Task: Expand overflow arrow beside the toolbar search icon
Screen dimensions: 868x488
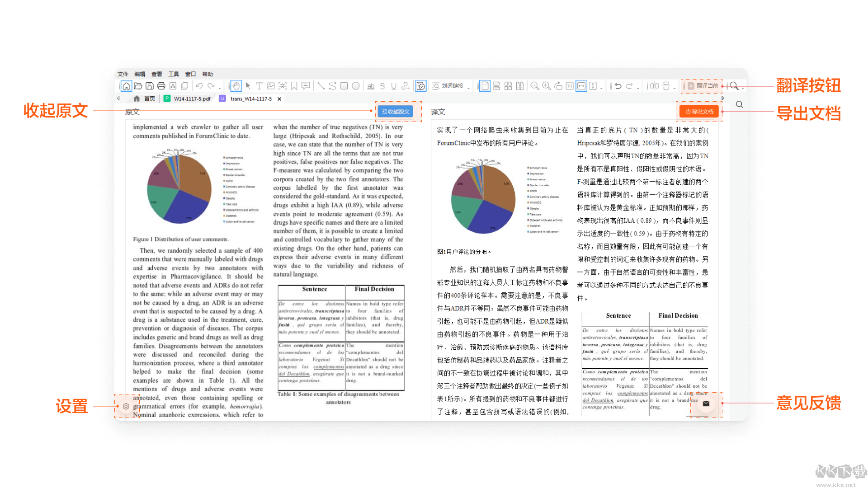Action: [x=743, y=87]
